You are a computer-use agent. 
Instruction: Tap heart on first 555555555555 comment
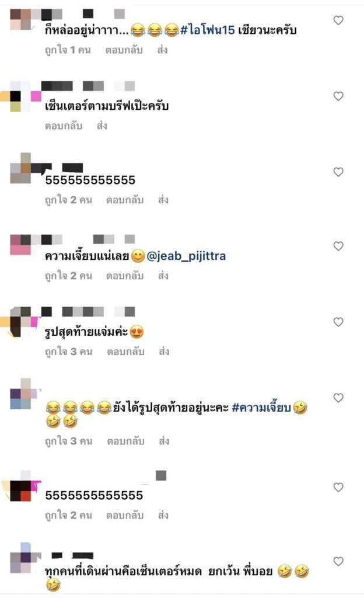click(x=338, y=172)
